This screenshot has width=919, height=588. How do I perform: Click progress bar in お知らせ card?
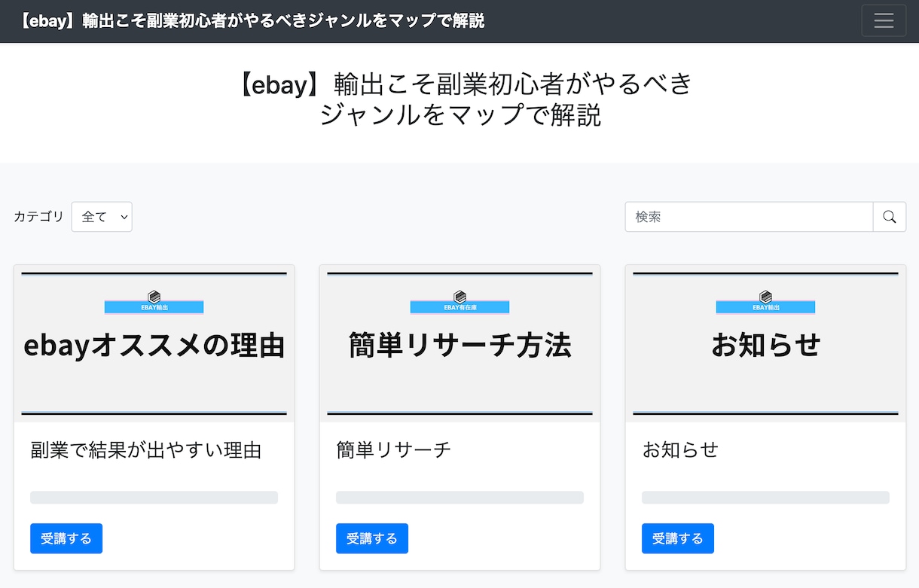(x=765, y=498)
